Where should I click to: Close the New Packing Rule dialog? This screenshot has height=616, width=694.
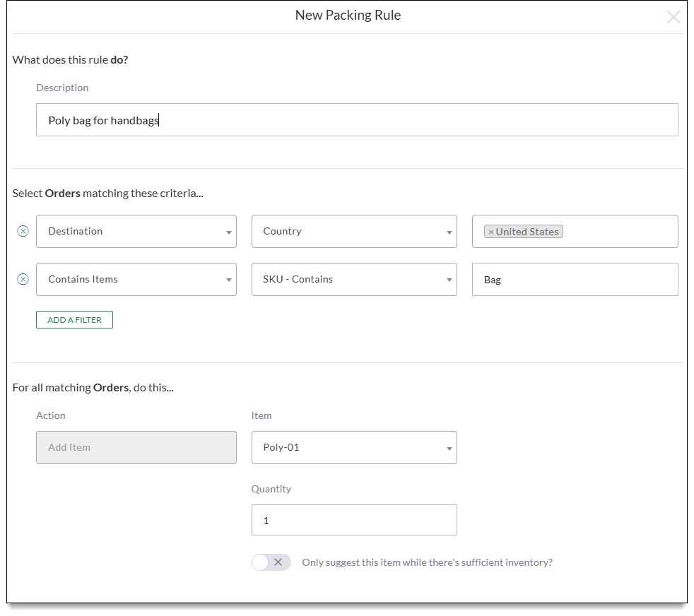673,17
